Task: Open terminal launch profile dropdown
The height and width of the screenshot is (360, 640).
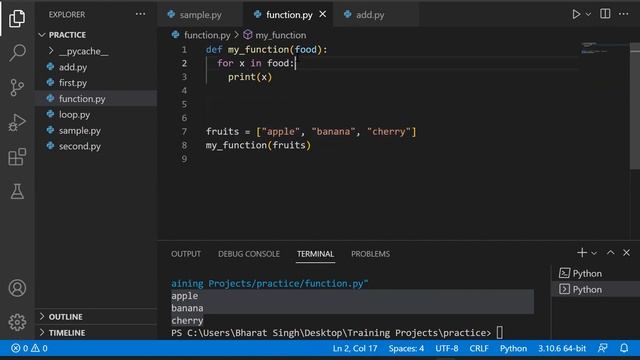Action: (x=594, y=253)
